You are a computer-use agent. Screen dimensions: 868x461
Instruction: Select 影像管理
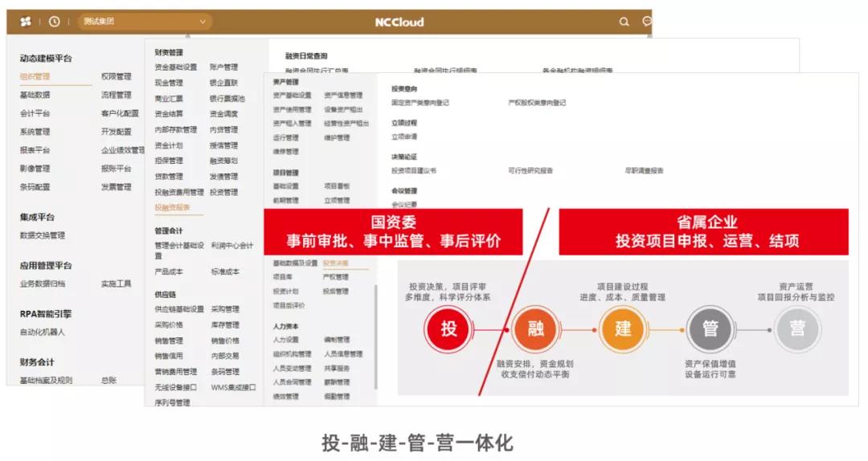point(35,168)
